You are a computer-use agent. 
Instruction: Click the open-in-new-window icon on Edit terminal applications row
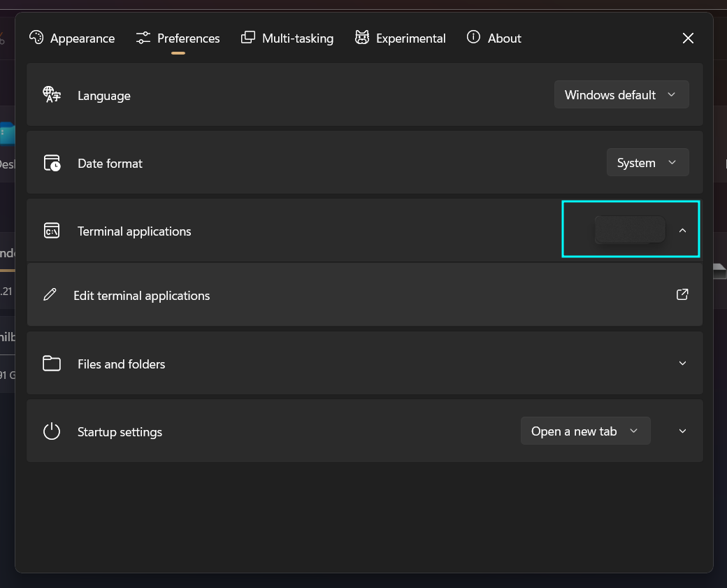pos(682,294)
